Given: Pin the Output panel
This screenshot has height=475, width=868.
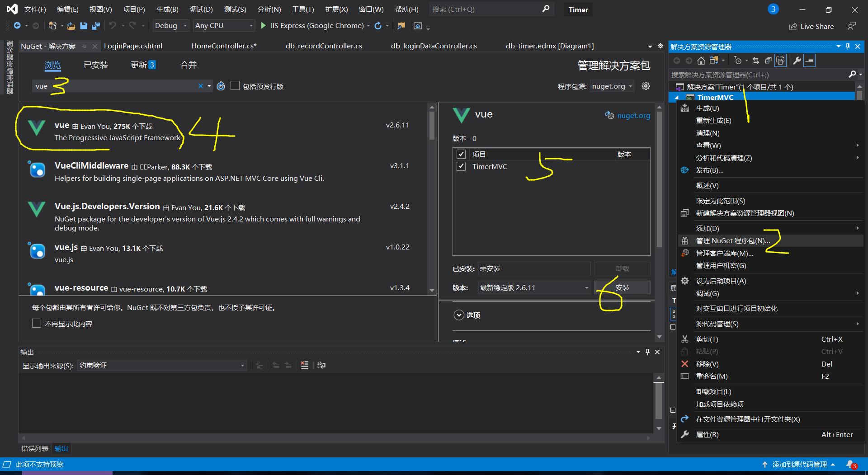Looking at the screenshot, I should 647,352.
